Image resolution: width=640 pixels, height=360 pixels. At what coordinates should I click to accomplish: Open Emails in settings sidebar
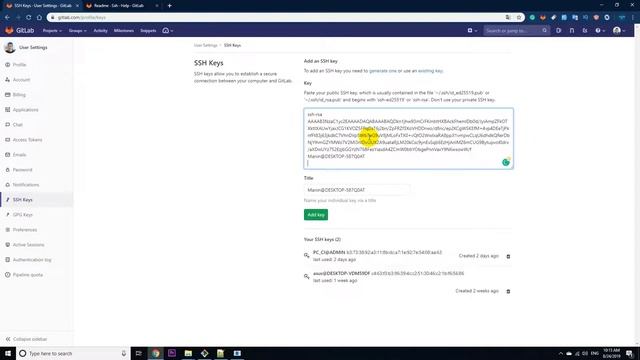click(19, 155)
